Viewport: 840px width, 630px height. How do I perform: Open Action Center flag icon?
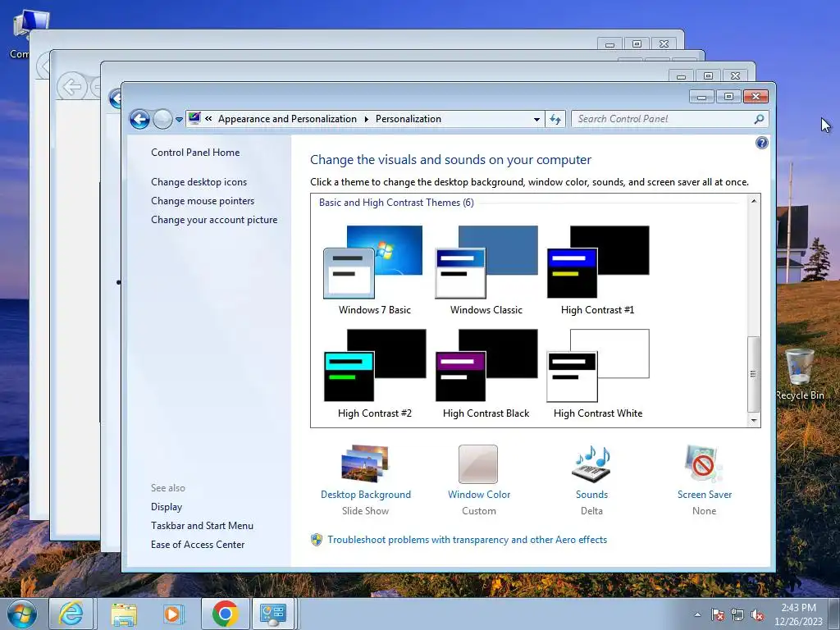point(718,615)
